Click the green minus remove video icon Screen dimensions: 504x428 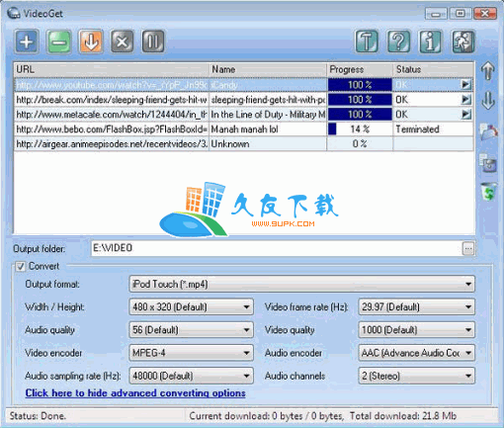tap(59, 42)
